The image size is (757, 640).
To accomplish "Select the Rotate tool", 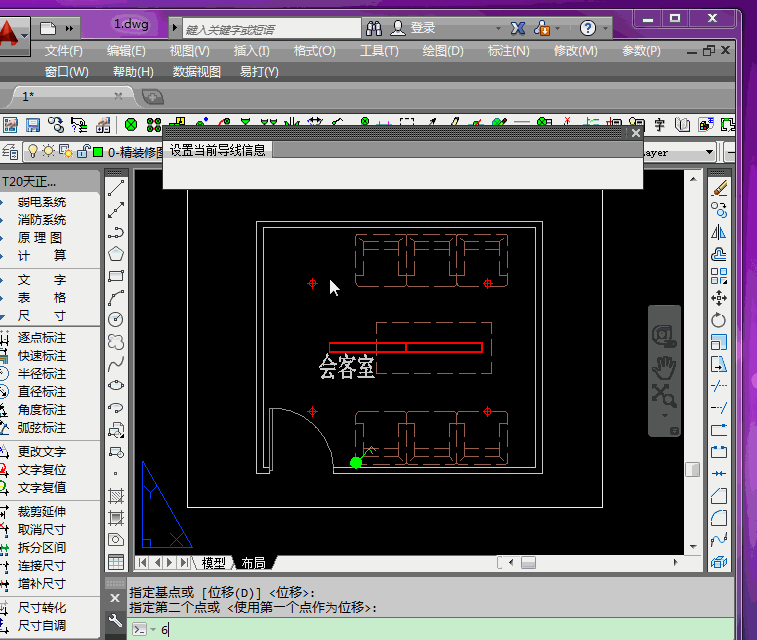I will [719, 320].
